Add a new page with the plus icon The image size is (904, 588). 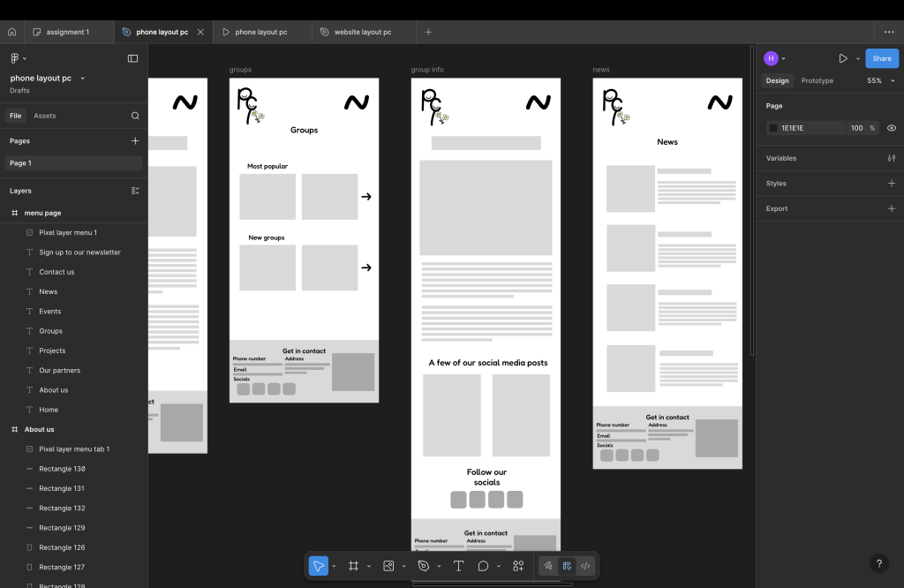coord(135,140)
